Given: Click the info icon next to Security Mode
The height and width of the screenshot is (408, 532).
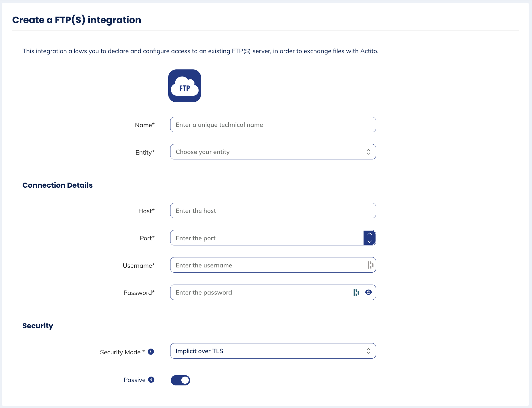Looking at the screenshot, I should click(x=151, y=352).
